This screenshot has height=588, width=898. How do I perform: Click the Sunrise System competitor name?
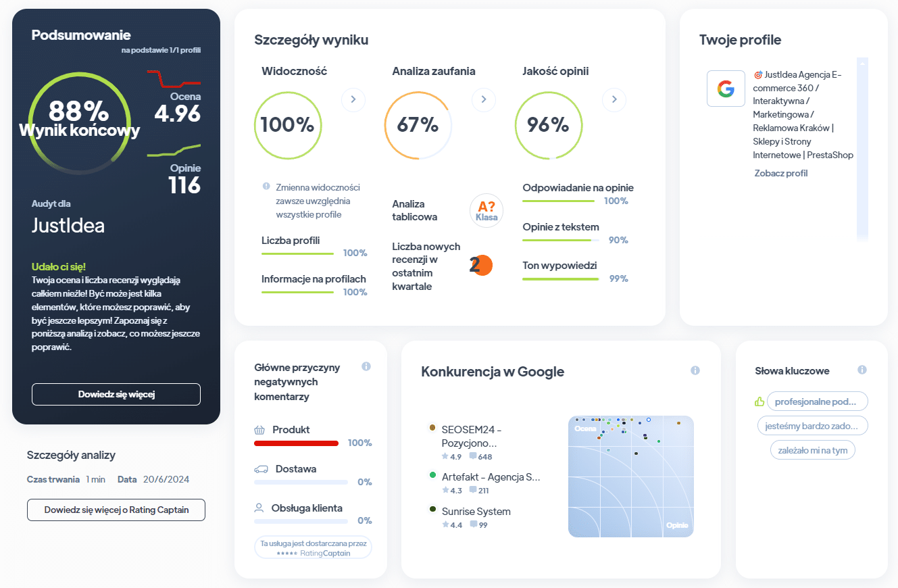[x=476, y=511]
